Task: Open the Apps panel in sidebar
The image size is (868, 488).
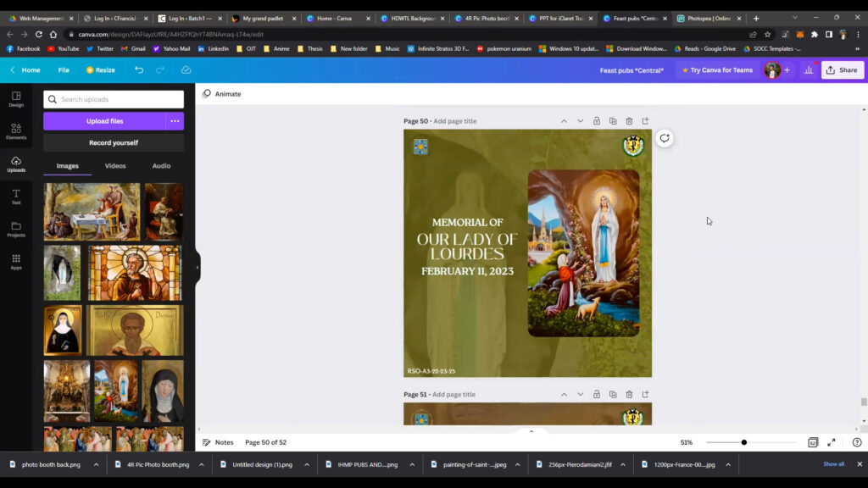Action: [16, 262]
